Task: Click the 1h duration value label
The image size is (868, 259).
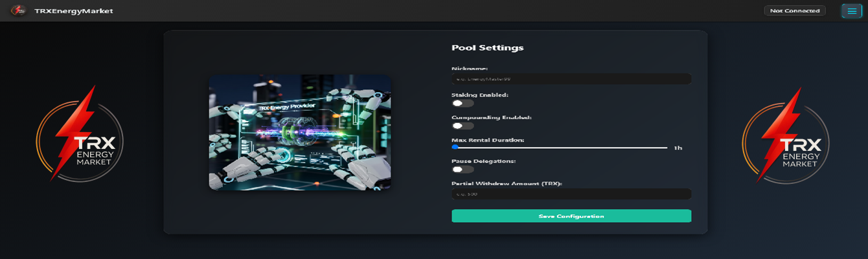Action: 678,148
